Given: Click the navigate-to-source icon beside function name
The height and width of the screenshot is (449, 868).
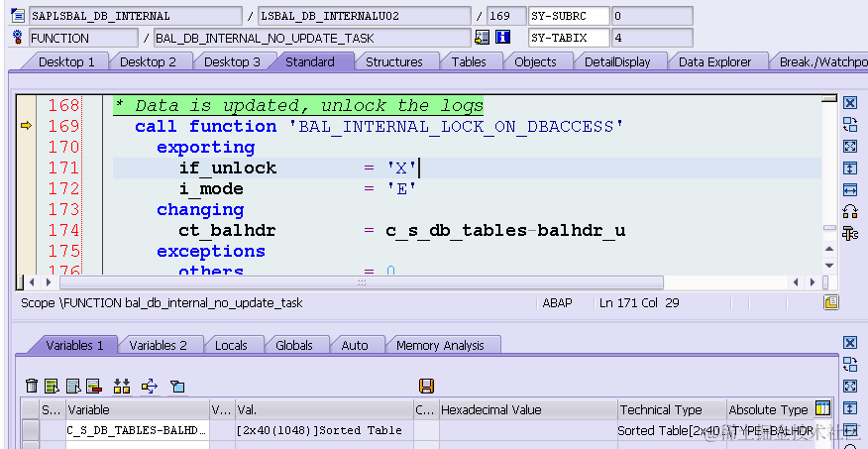Looking at the screenshot, I should coord(483,37).
